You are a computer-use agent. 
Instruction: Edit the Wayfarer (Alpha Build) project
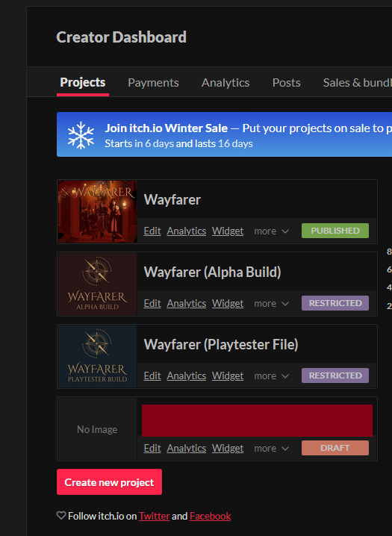click(152, 304)
